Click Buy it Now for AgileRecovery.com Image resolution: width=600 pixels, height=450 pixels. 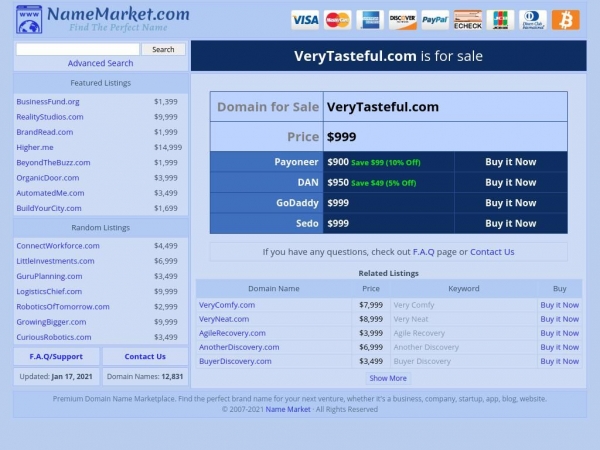tap(559, 333)
